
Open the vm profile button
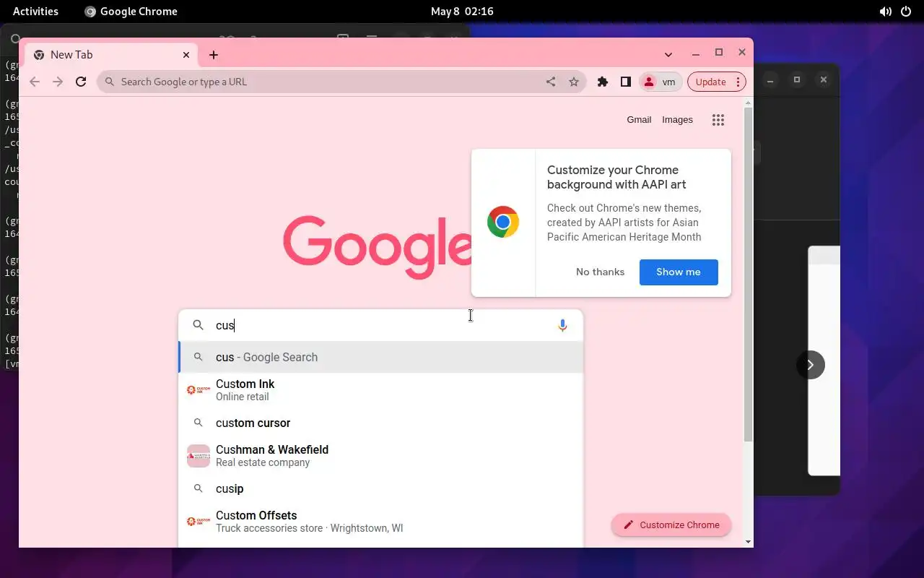[660, 82]
